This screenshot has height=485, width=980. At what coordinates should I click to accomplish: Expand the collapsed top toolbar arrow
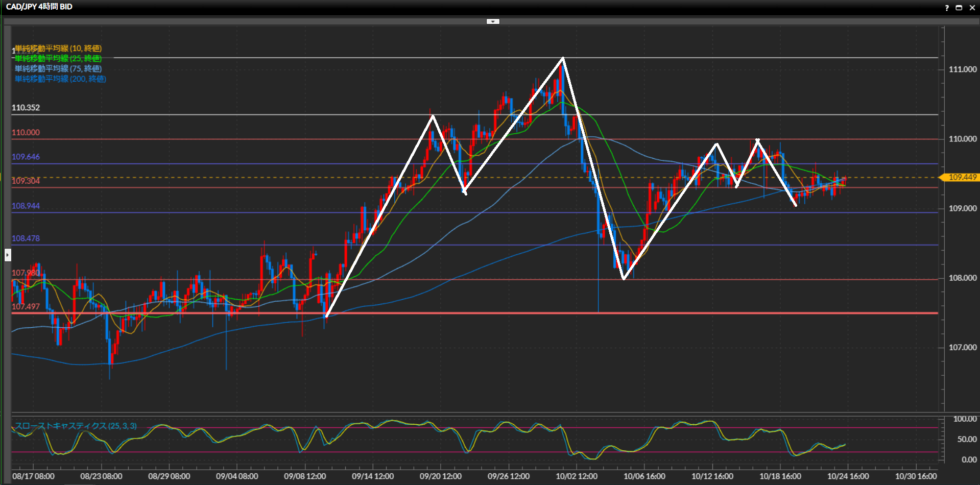point(493,21)
